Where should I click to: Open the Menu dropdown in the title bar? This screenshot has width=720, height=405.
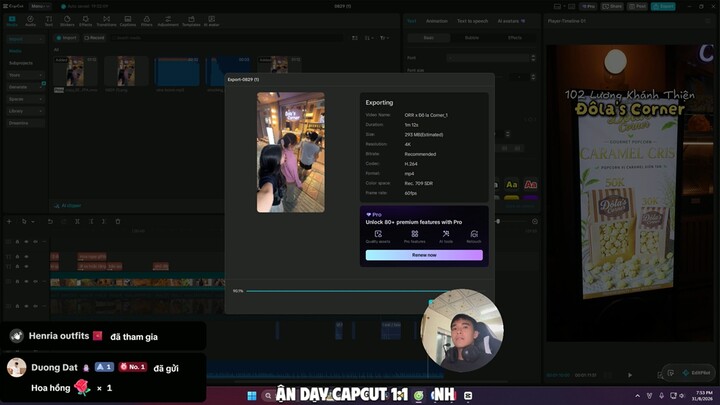pos(40,6)
